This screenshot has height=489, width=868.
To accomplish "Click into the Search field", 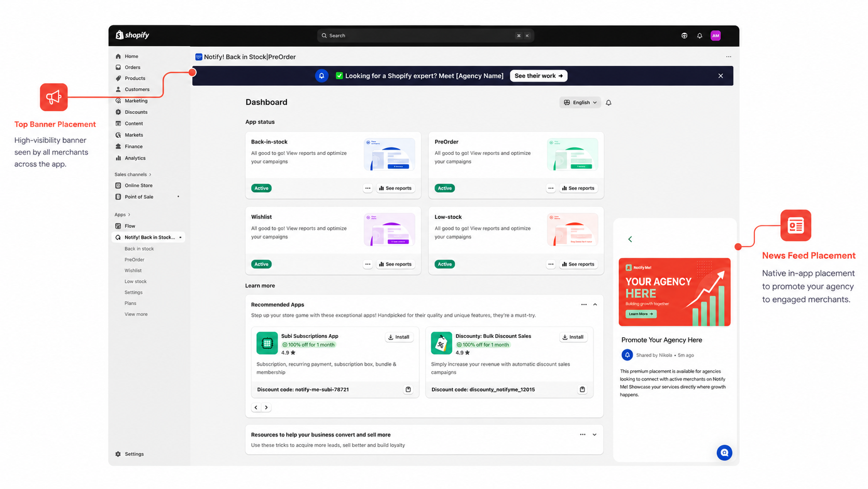I will pyautogui.click(x=425, y=36).
